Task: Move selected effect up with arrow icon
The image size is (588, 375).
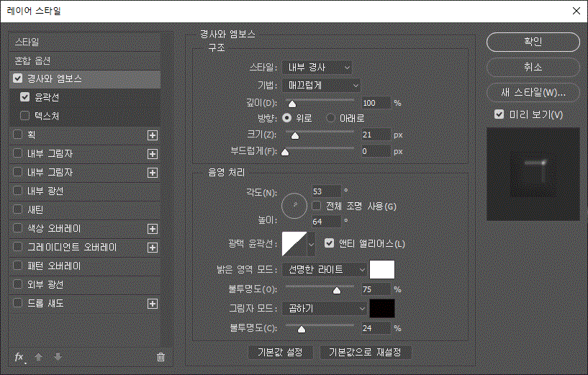Action: coord(39,356)
